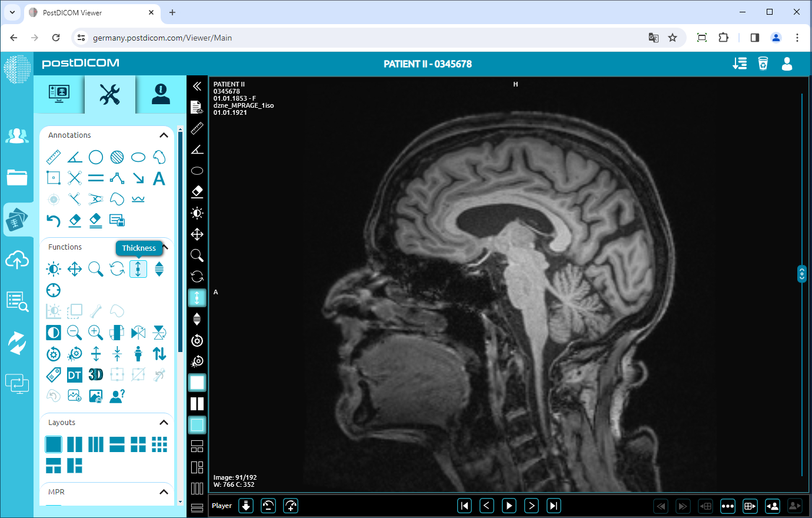Image resolution: width=812 pixels, height=518 pixels.
Task: Expand the MPR section
Action: tap(164, 492)
